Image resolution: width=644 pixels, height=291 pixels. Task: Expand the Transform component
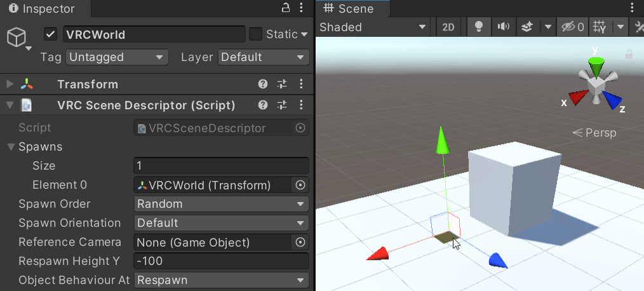coord(10,85)
